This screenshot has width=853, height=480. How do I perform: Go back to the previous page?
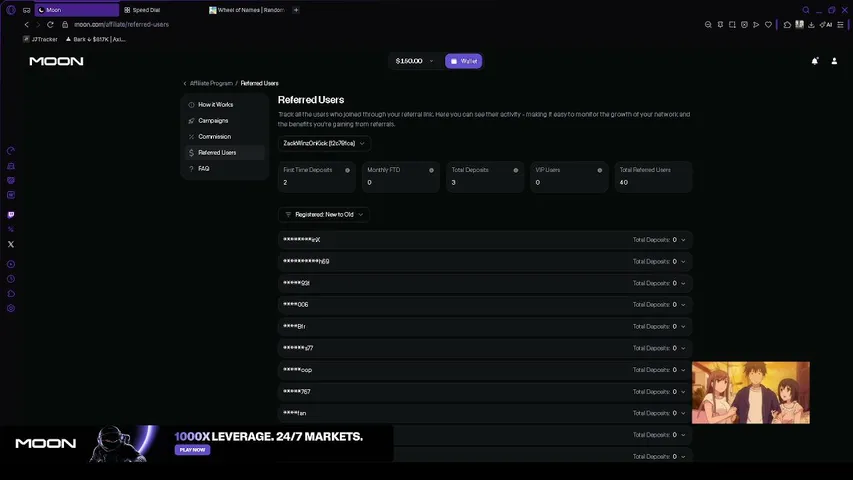click(x=26, y=24)
